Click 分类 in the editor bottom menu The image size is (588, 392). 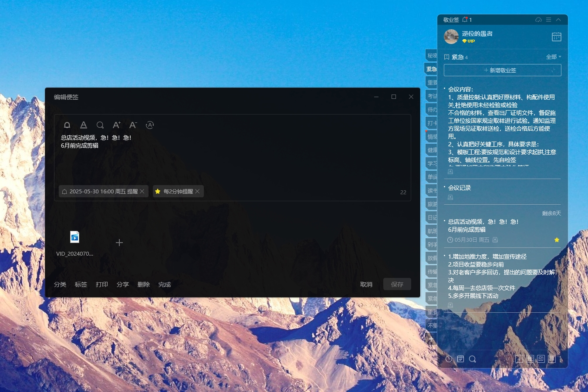(60, 284)
